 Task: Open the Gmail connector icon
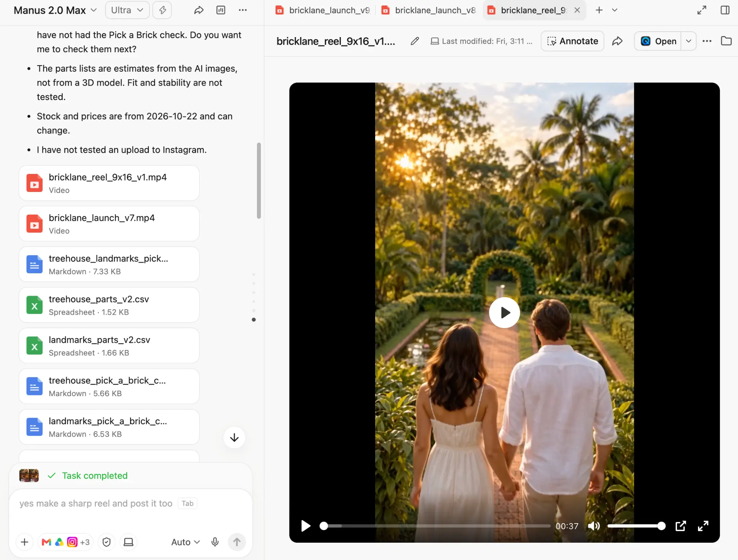[x=46, y=542]
